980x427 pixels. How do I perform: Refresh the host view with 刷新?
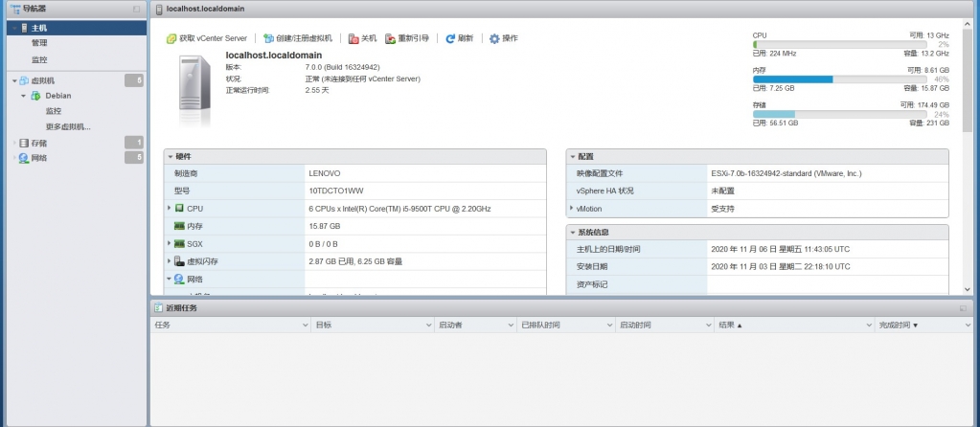pyautogui.click(x=460, y=38)
